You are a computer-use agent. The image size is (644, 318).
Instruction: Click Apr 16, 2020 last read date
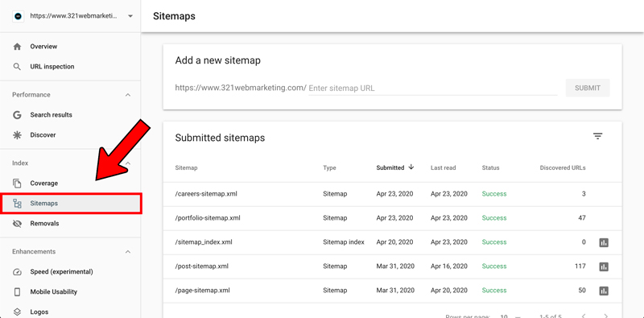tap(449, 266)
